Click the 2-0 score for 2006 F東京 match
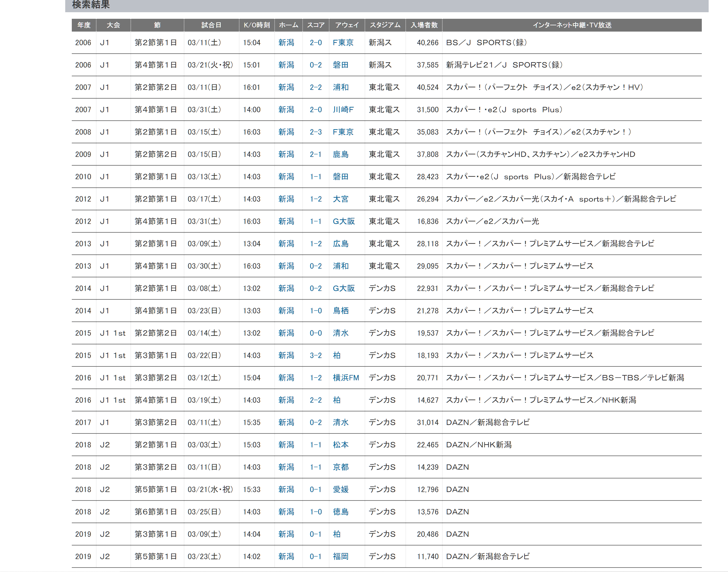The height and width of the screenshot is (572, 728). 315,43
